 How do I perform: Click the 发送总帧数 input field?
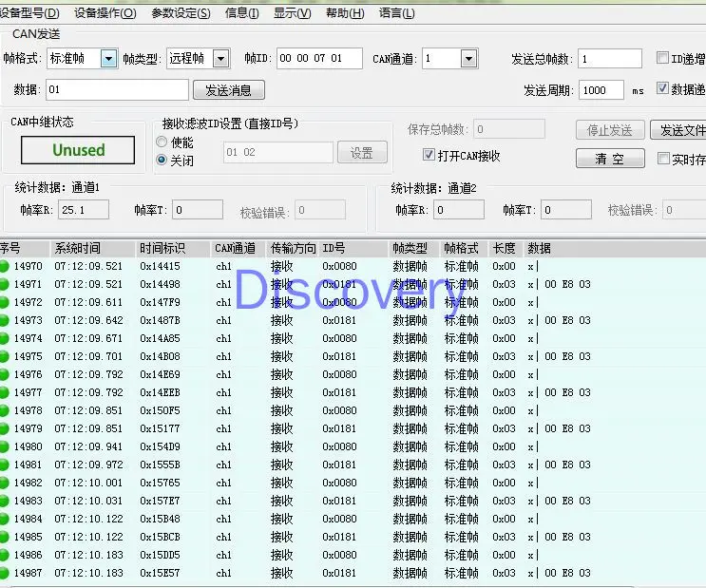(610, 59)
